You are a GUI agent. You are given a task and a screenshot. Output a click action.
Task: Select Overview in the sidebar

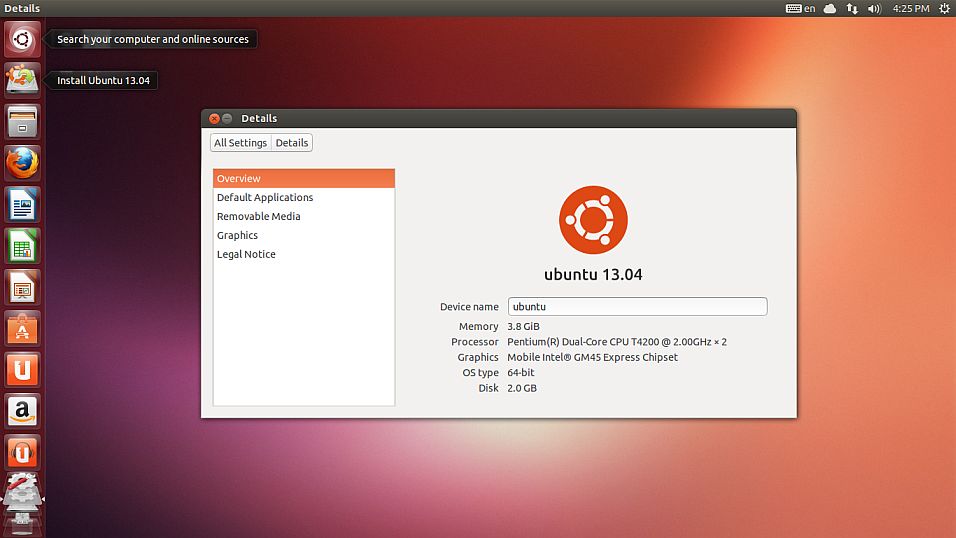(x=304, y=178)
